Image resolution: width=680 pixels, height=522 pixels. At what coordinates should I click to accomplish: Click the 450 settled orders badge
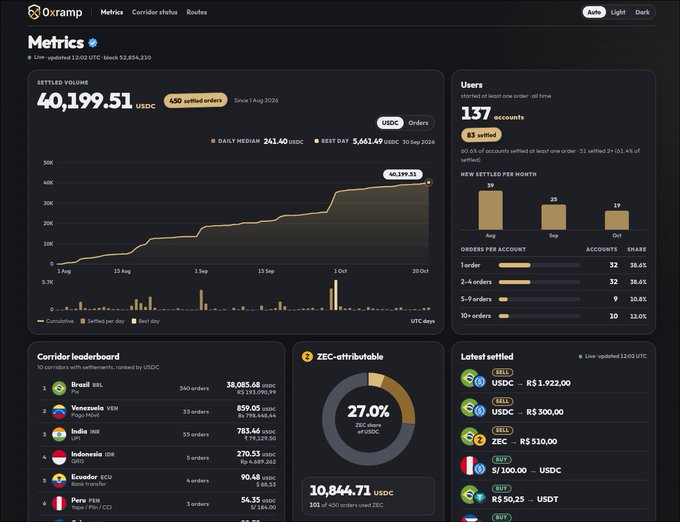[196, 101]
